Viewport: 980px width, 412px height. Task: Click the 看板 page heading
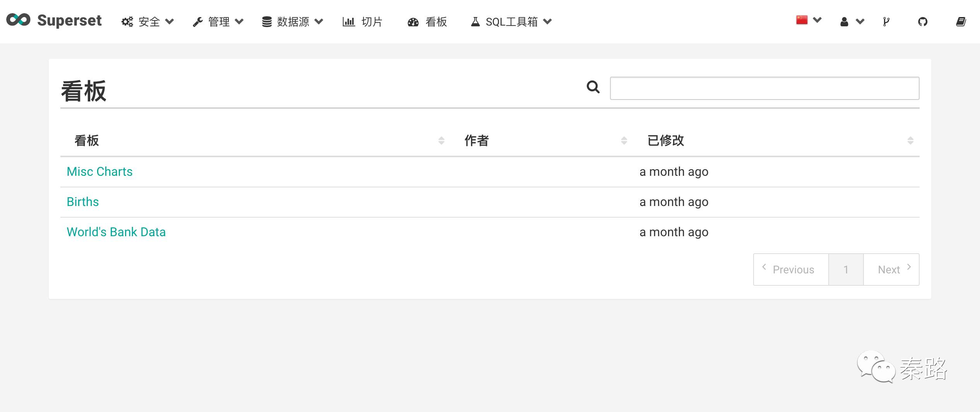tap(84, 91)
